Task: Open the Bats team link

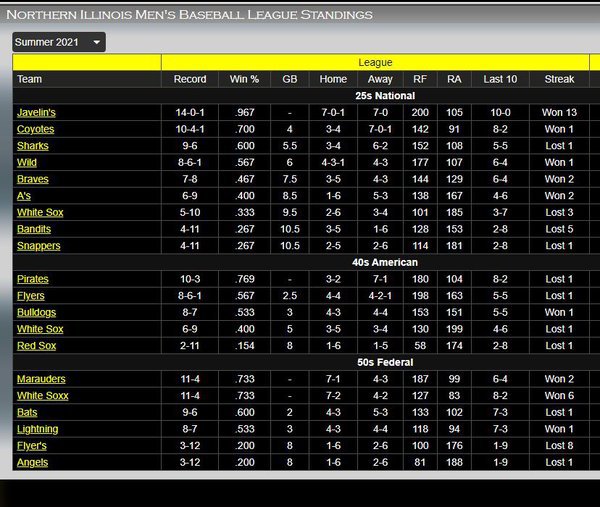Action: click(x=27, y=412)
